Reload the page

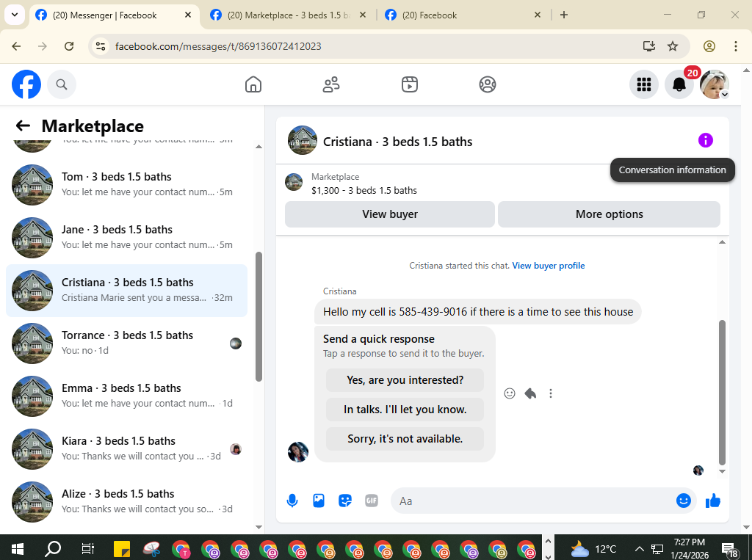pos(69,46)
